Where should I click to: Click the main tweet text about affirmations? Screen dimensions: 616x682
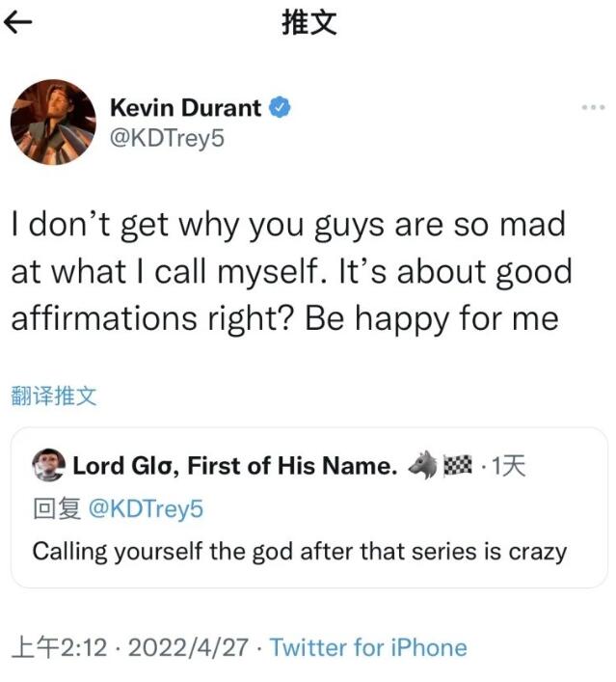point(289,272)
